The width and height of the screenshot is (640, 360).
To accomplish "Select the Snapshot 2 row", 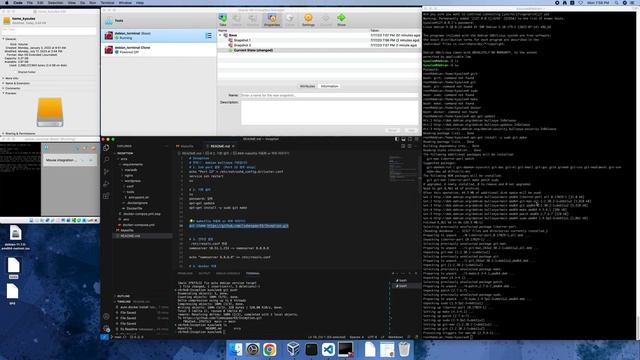I will tap(319, 45).
